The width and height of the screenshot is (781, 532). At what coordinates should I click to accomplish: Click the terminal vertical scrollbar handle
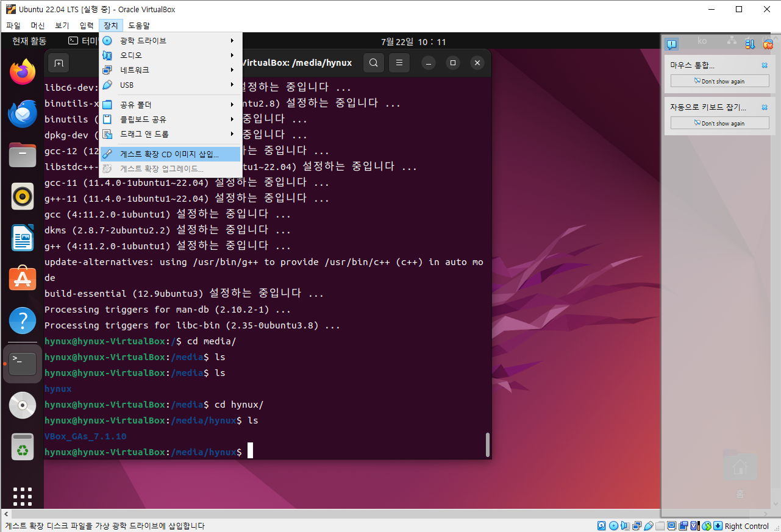(x=487, y=445)
